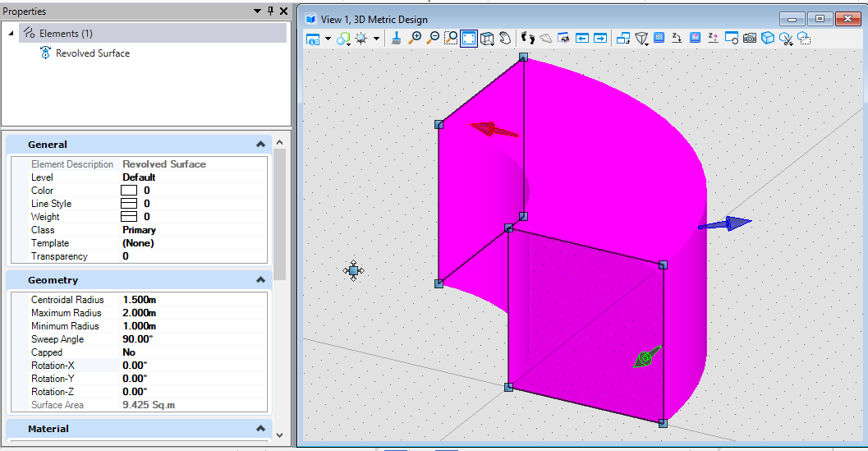Viewport: 868px width, 451px height.
Task: Open the Display Styles icon
Action: point(344,39)
